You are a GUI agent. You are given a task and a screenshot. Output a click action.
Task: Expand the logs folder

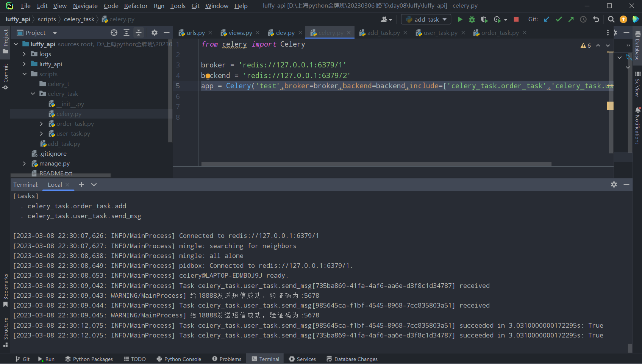pos(24,54)
